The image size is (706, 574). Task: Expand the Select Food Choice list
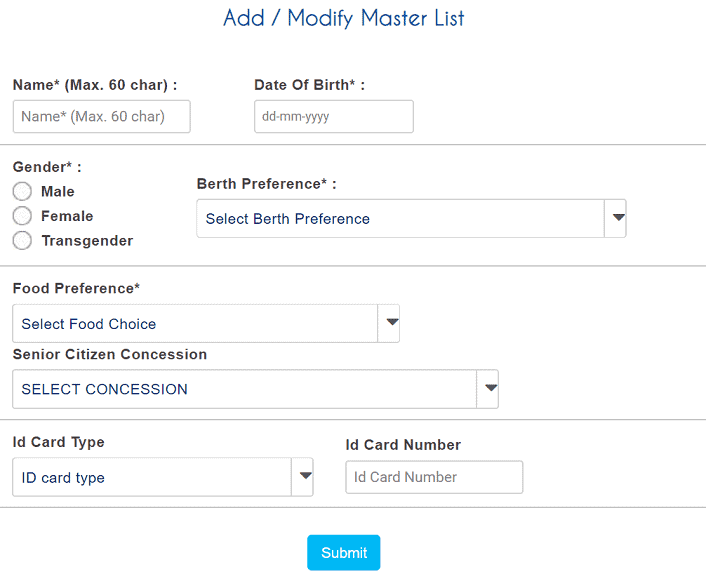[x=206, y=323]
